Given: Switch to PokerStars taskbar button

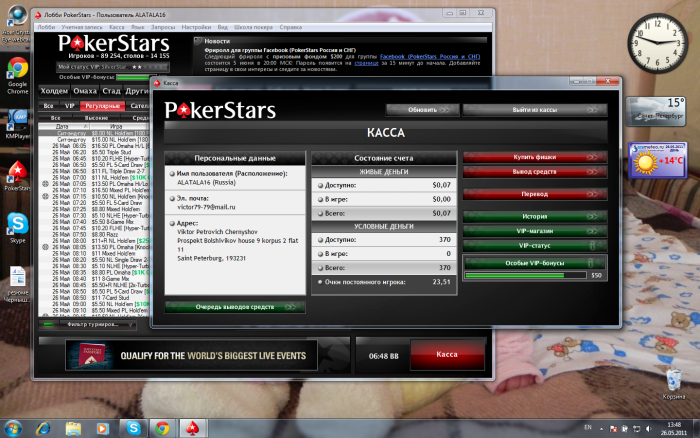Looking at the screenshot, I should (192, 429).
